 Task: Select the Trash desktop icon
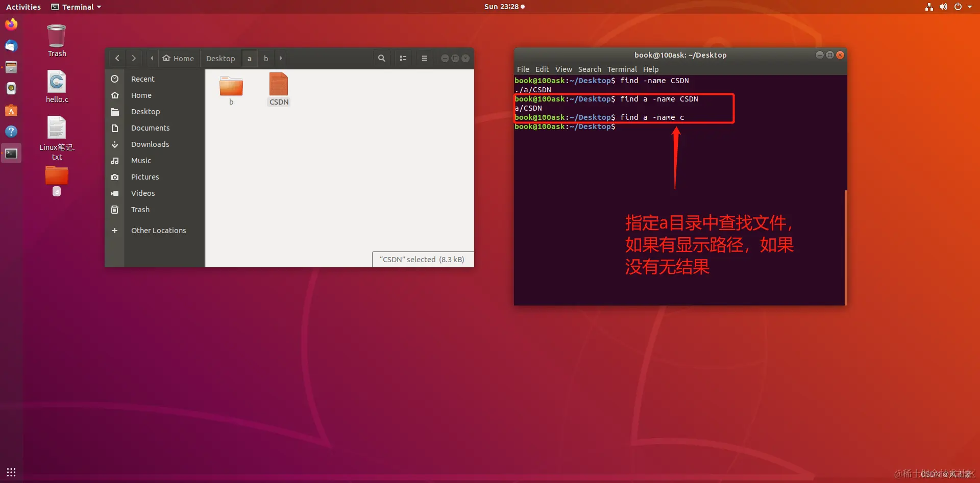tap(57, 41)
